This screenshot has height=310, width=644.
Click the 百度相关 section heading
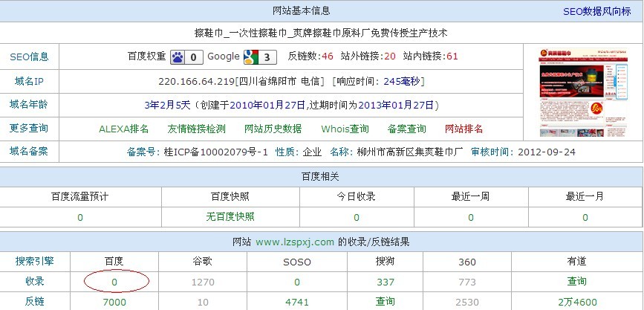click(320, 177)
